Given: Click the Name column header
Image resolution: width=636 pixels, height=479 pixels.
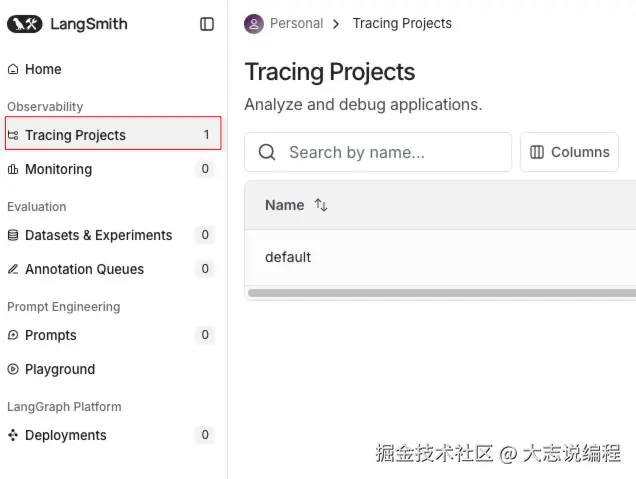Looking at the screenshot, I should coord(284,205).
